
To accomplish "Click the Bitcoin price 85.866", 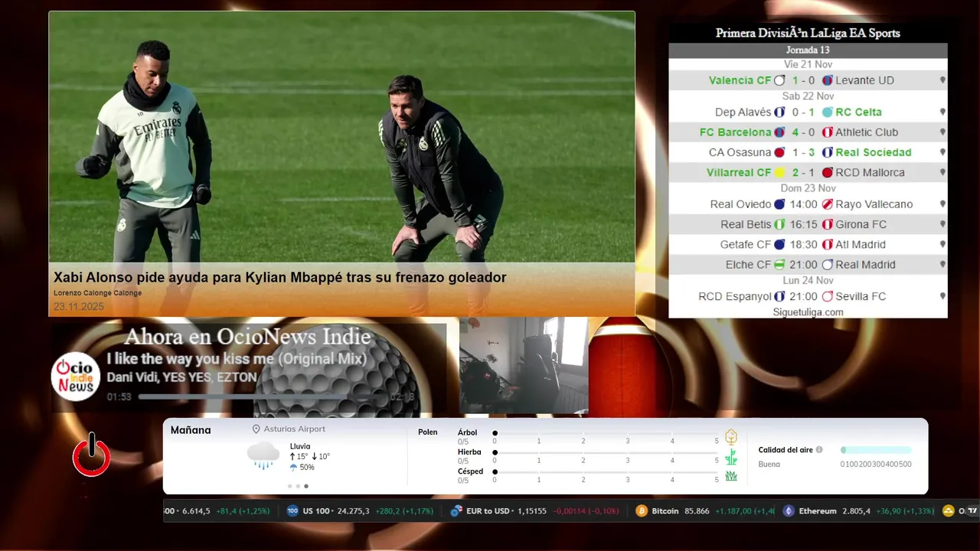I will point(695,511).
